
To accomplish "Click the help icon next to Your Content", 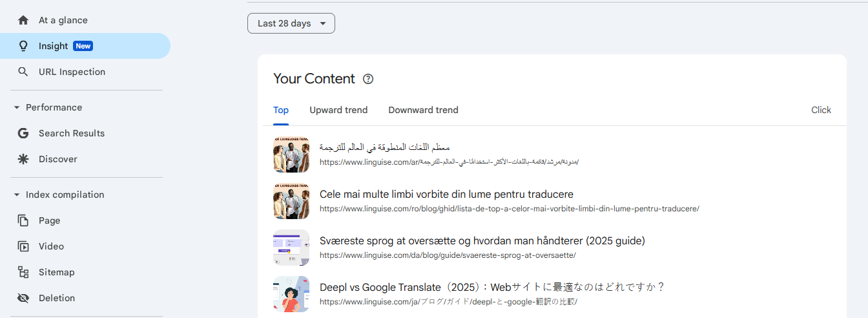I will pos(368,79).
